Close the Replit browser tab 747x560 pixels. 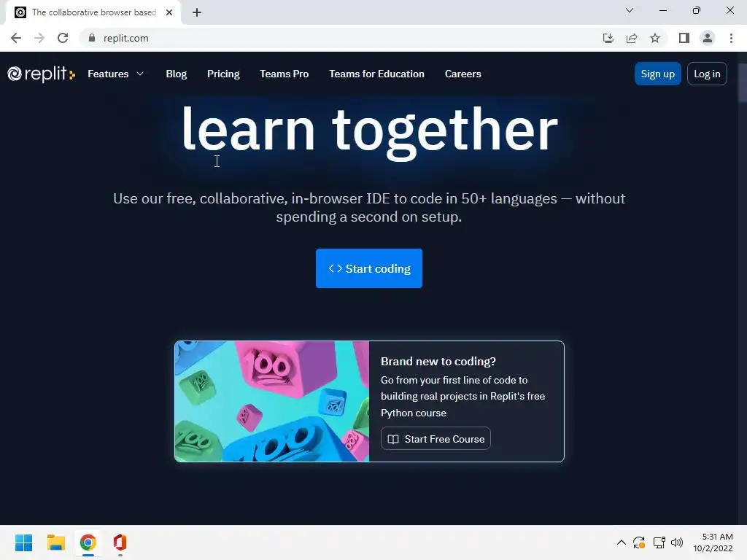169,12
